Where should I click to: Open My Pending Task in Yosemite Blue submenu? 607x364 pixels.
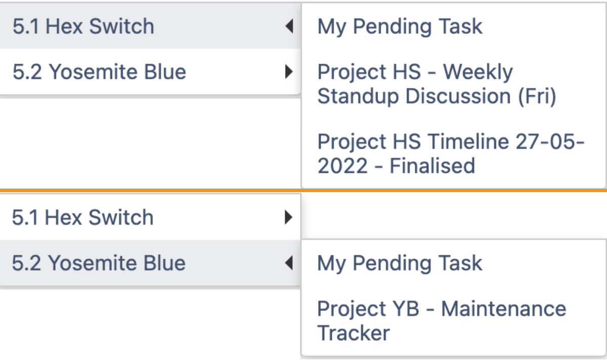point(400,263)
